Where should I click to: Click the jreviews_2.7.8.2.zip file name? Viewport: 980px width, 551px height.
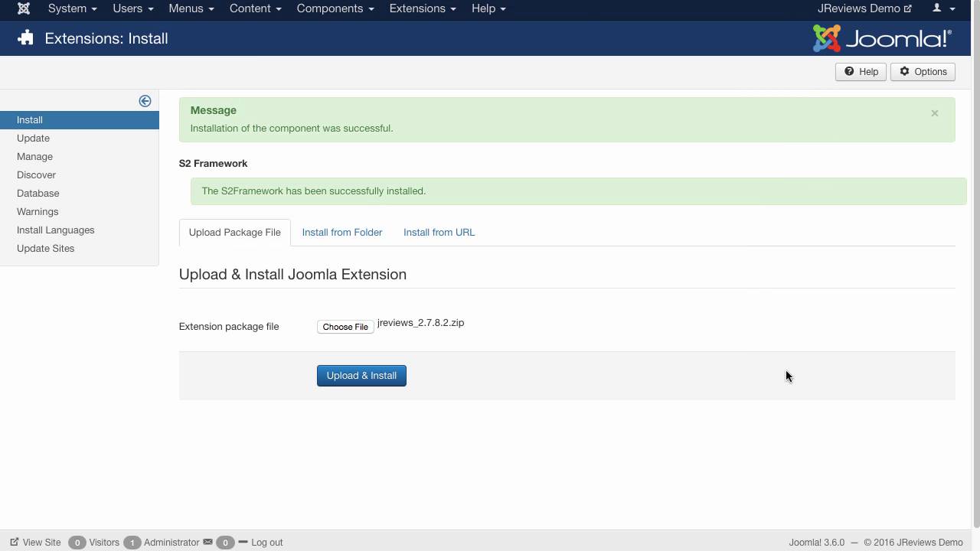pos(420,323)
